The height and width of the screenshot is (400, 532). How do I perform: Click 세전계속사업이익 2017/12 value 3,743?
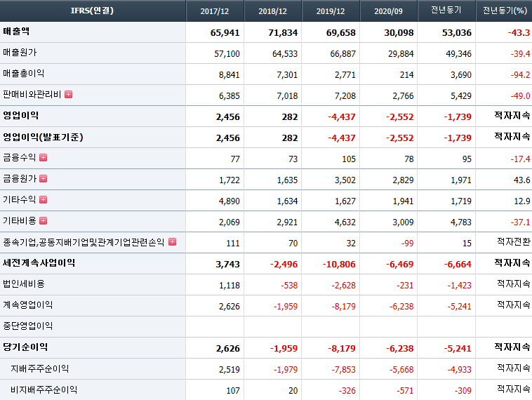227,265
